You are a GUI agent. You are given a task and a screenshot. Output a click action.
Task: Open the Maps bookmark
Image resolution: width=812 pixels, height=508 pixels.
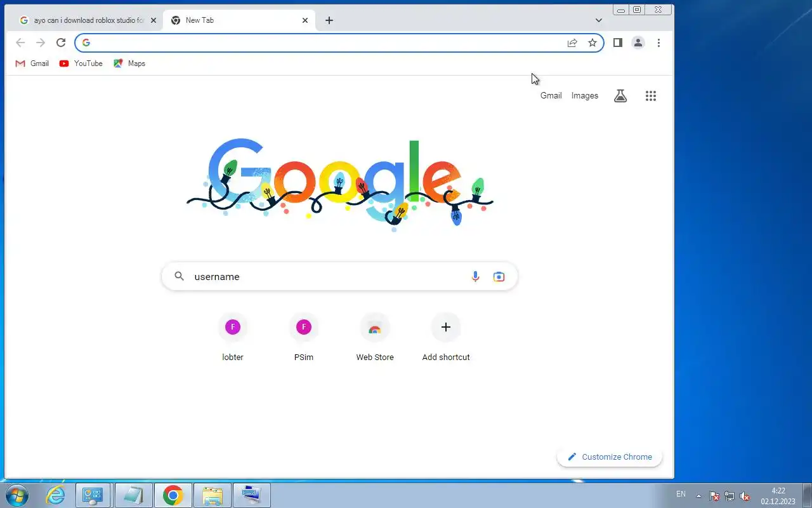pos(129,63)
